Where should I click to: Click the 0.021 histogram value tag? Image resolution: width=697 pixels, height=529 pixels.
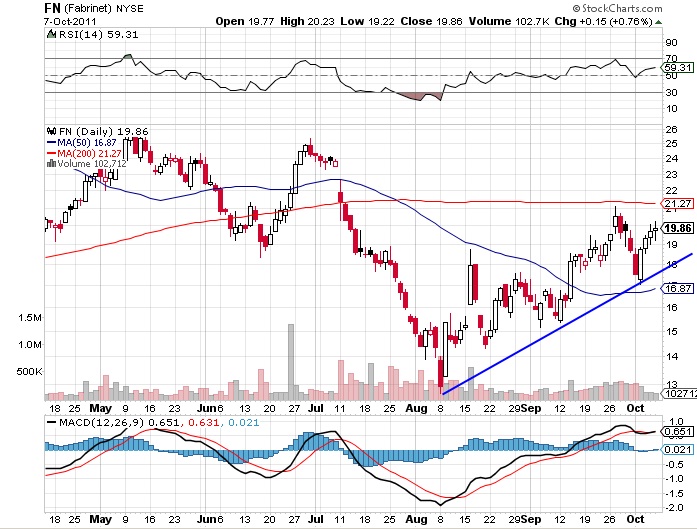tap(678, 450)
